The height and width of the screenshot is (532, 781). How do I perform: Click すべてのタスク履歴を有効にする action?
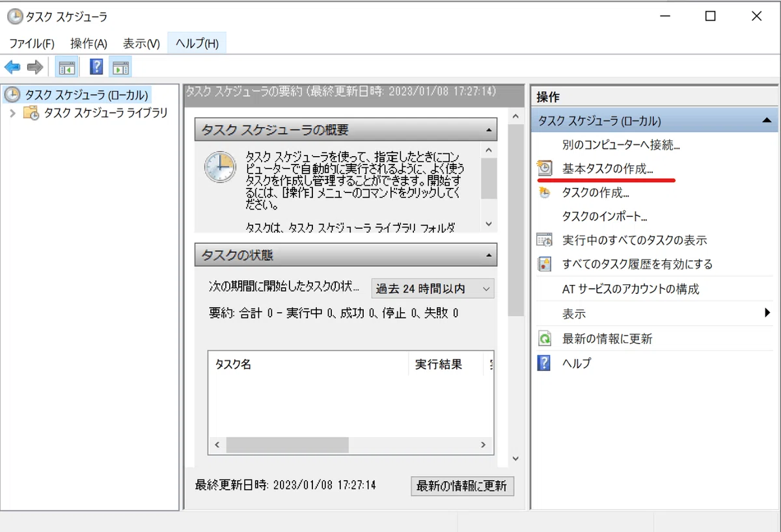637,265
